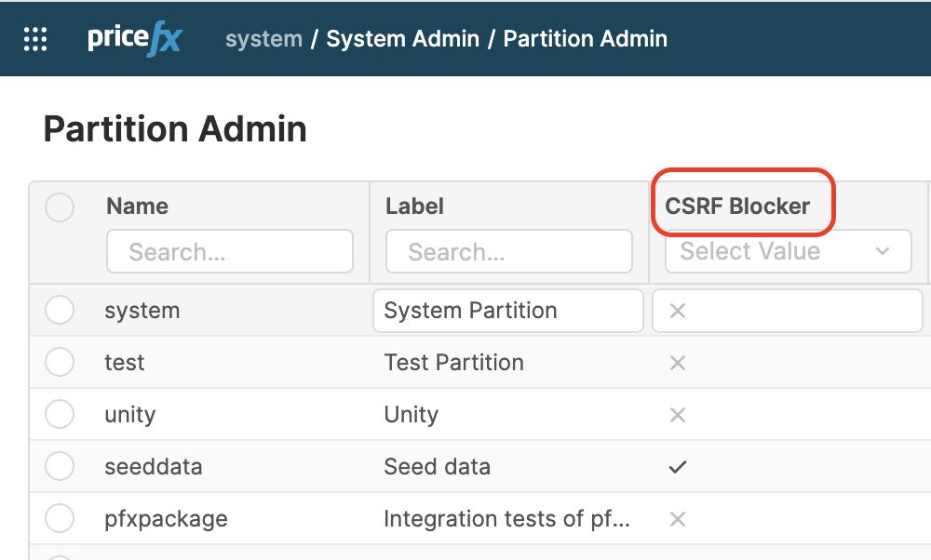931x560 pixels.
Task: Select the unity partition row
Action: click(x=60, y=414)
